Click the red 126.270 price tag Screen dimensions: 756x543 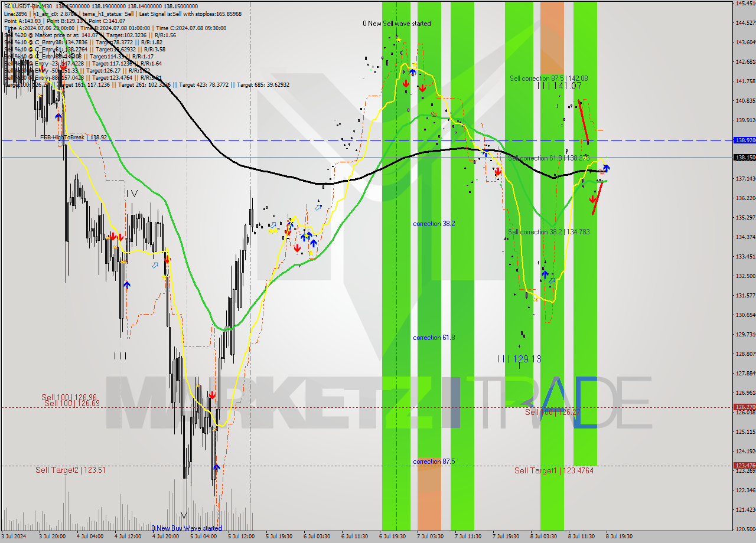pyautogui.click(x=744, y=407)
